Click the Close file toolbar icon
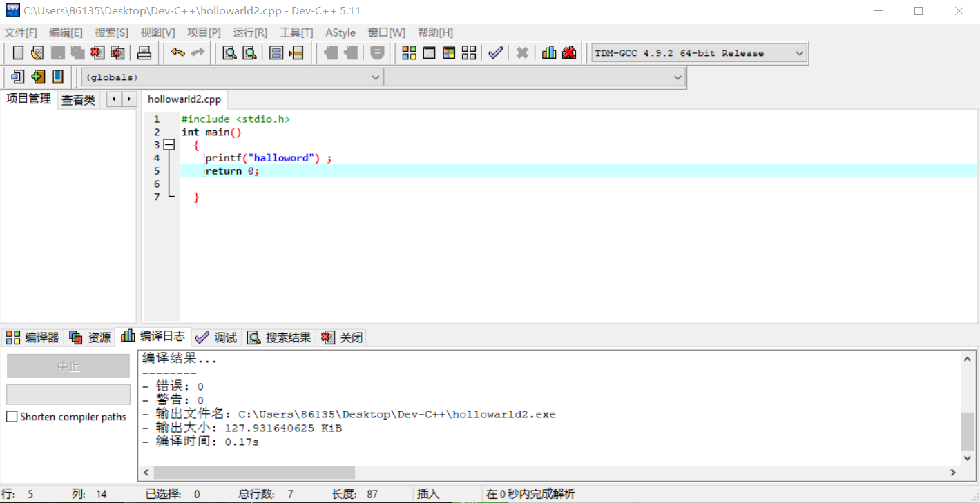The image size is (980, 503). pyautogui.click(x=97, y=52)
